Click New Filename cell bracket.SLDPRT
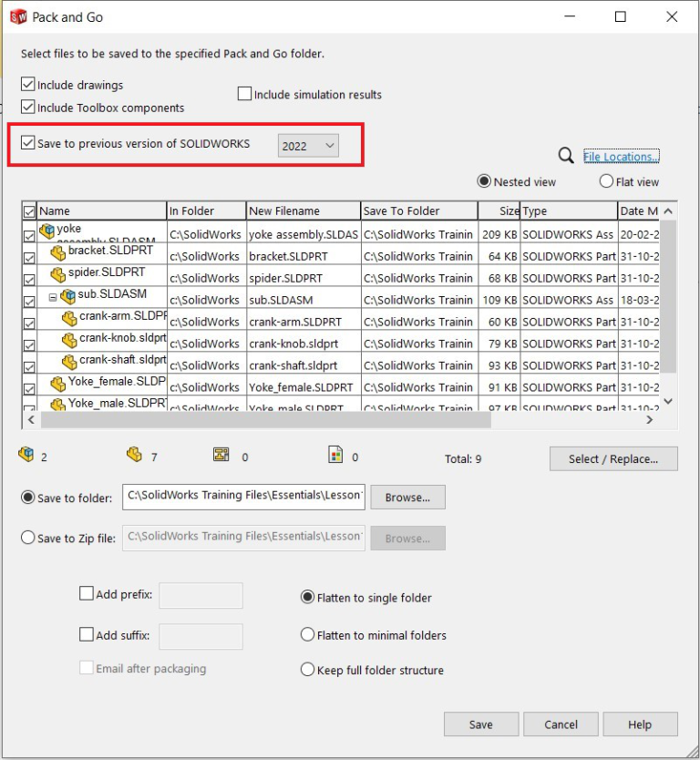Viewport: 700px width, 760px height. click(304, 256)
